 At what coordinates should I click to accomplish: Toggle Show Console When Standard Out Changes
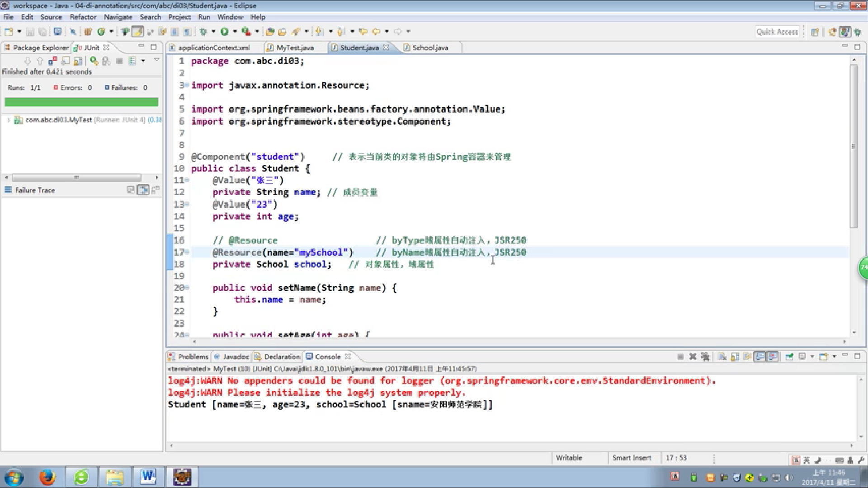point(760,357)
